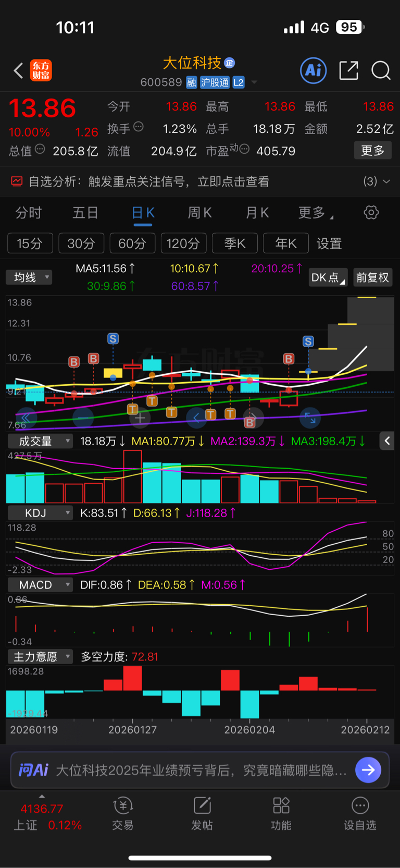
Task: Tap the L2 level badge
Action: [x=239, y=82]
